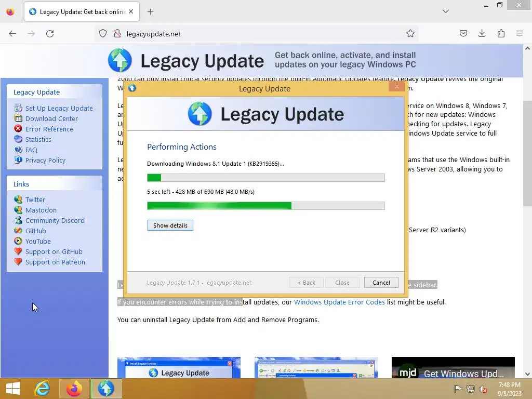Click the network tray icon
This screenshot has height=399, width=532.
pos(471,389)
